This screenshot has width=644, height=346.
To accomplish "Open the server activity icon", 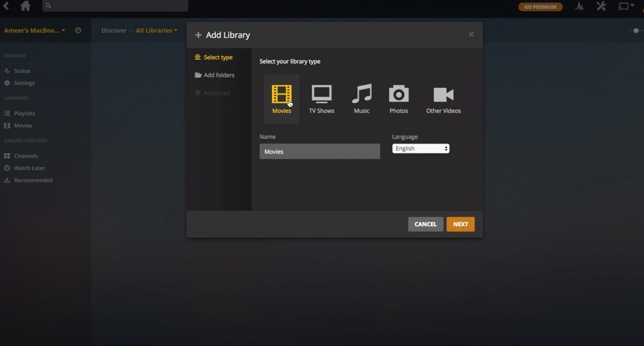I will [x=579, y=6].
